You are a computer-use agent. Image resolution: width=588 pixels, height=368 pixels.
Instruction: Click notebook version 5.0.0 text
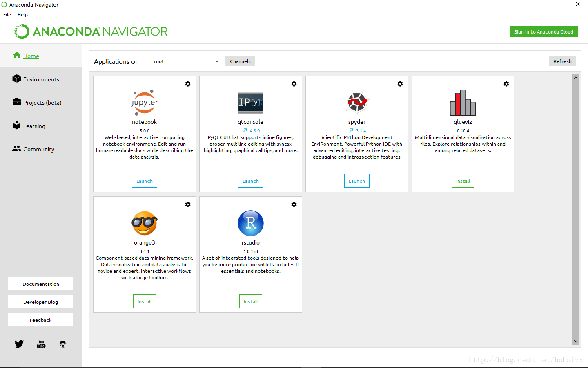click(x=145, y=131)
